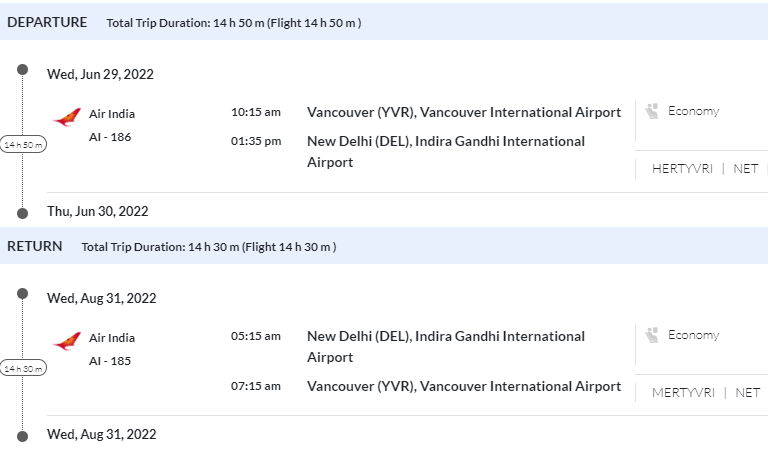768x454 pixels.
Task: Click the 05:15 am return departure time
Action: point(256,336)
